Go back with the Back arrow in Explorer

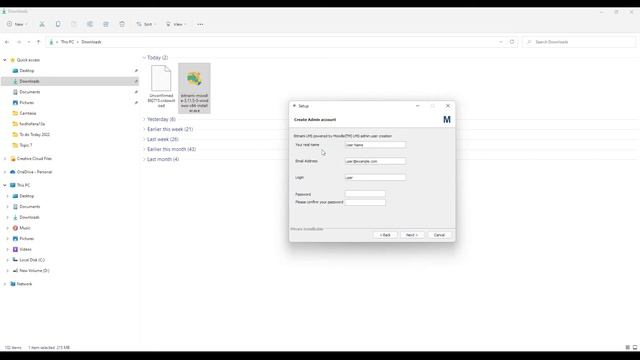(7, 42)
